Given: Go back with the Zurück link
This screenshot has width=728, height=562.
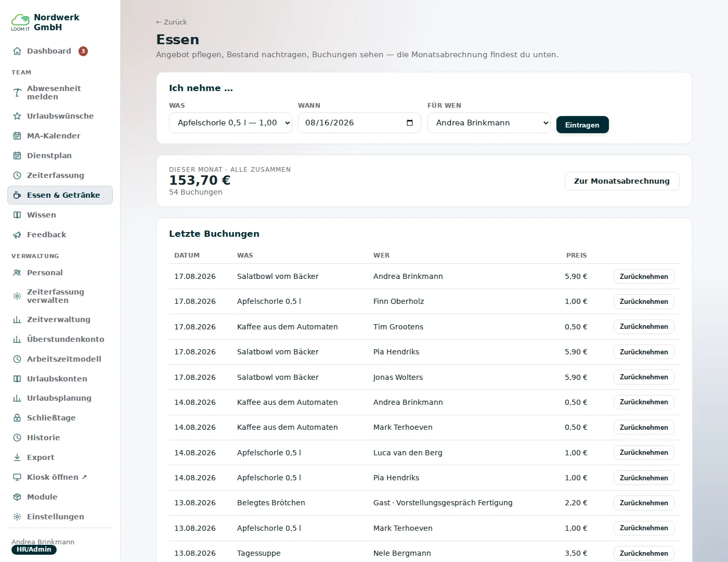Looking at the screenshot, I should point(171,22).
